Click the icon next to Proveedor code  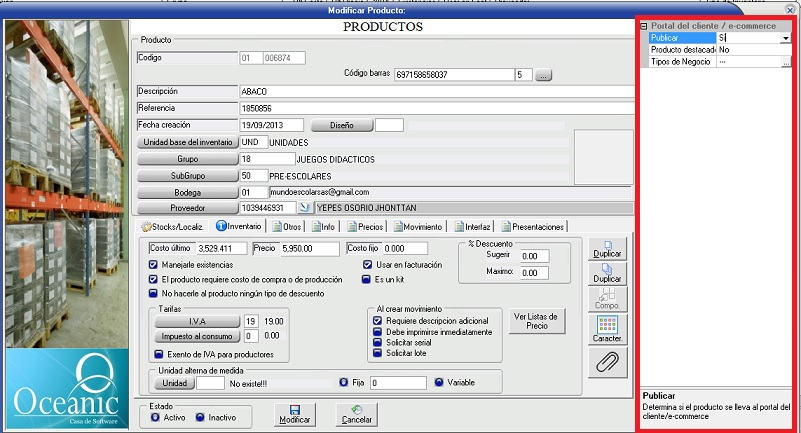click(305, 208)
